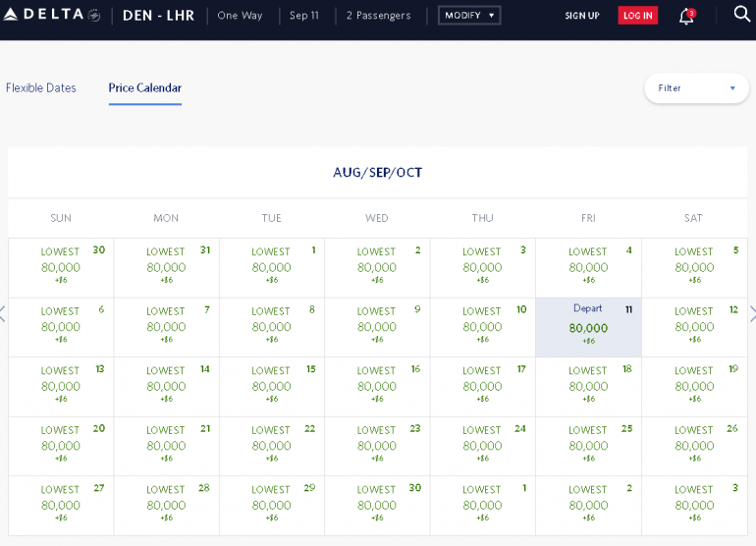
Task: Pick Tuesday 29 lowest fare cell
Action: [x=272, y=505]
